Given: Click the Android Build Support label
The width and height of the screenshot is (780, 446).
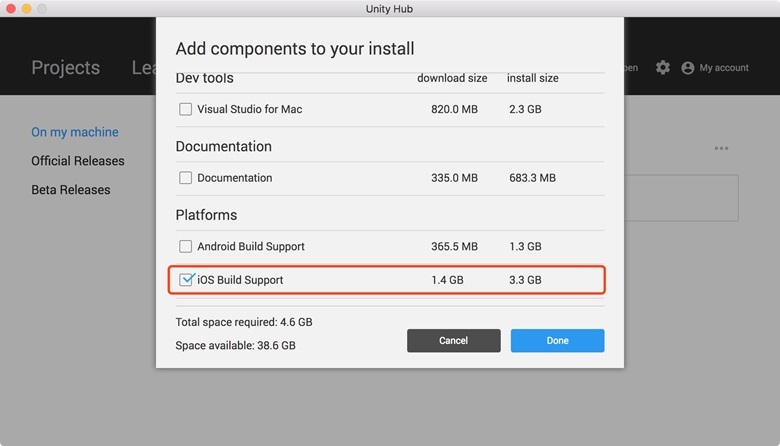Looking at the screenshot, I should click(251, 247).
